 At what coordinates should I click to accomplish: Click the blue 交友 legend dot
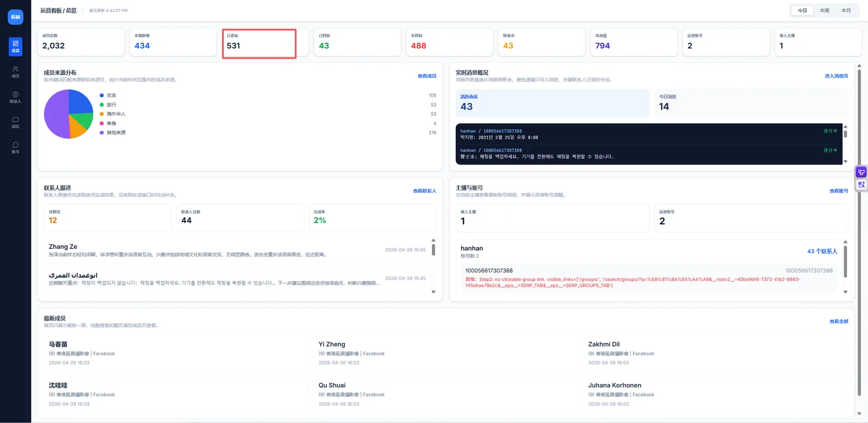click(x=101, y=95)
